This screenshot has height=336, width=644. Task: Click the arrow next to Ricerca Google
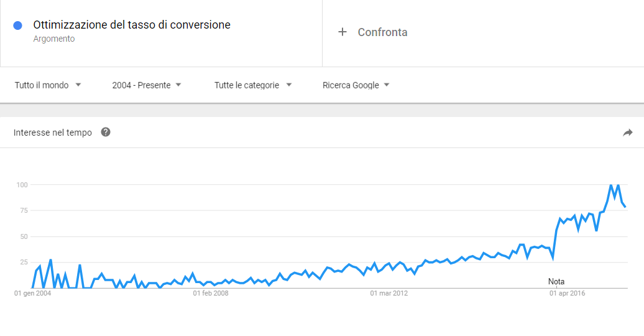387,85
